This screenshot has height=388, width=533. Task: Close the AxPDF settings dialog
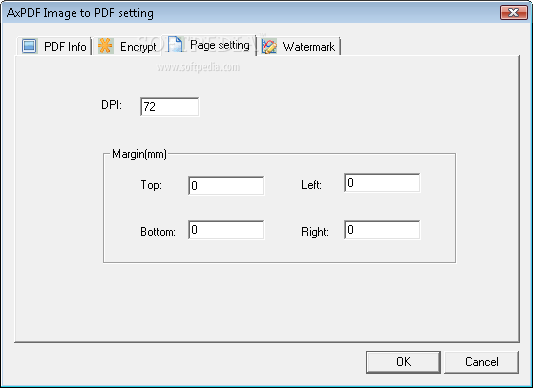coord(514,13)
